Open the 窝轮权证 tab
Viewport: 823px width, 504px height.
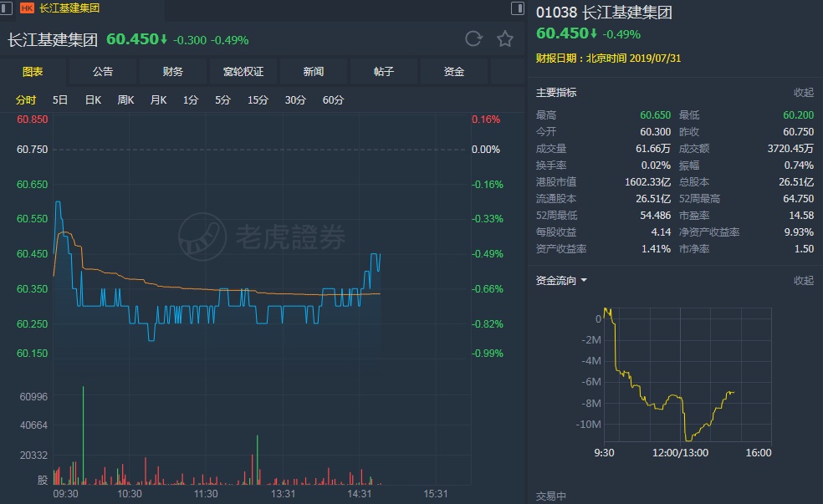[x=243, y=72]
